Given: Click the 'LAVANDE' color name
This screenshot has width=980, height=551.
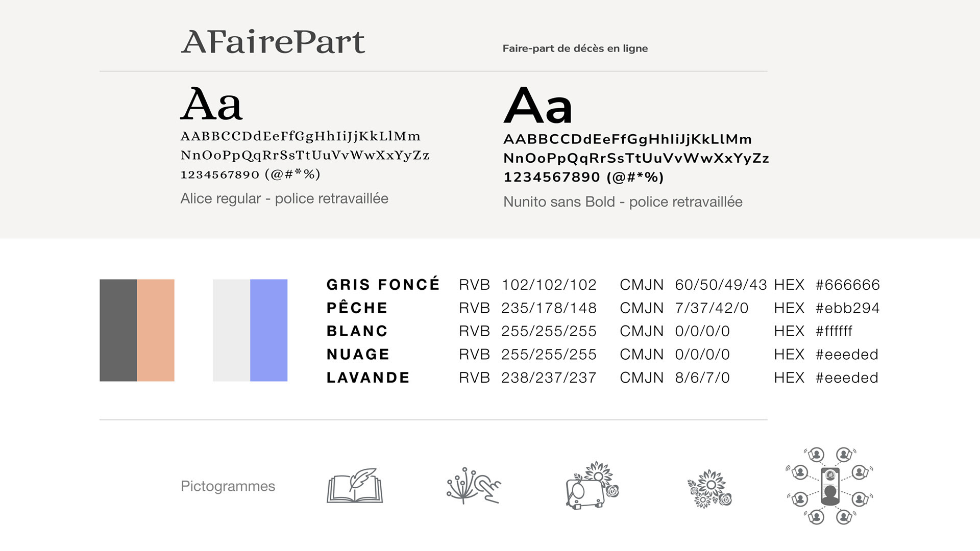Looking at the screenshot, I should click(369, 378).
